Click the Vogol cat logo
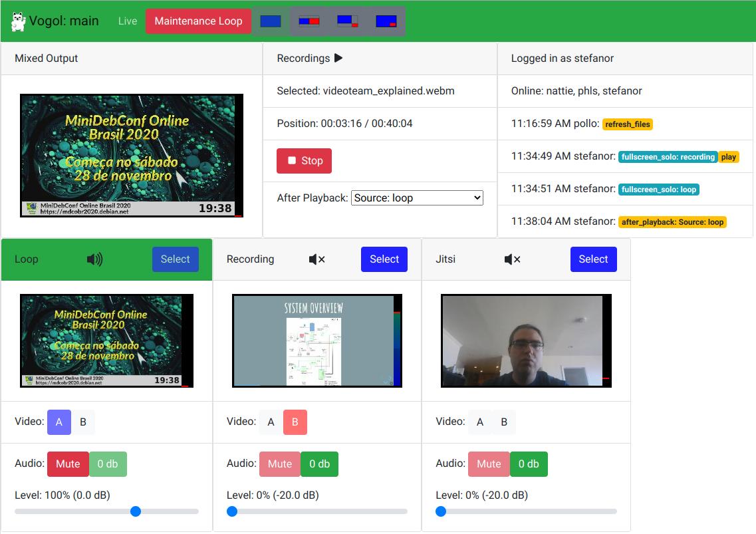Image resolution: width=756 pixels, height=534 pixels. click(x=18, y=21)
